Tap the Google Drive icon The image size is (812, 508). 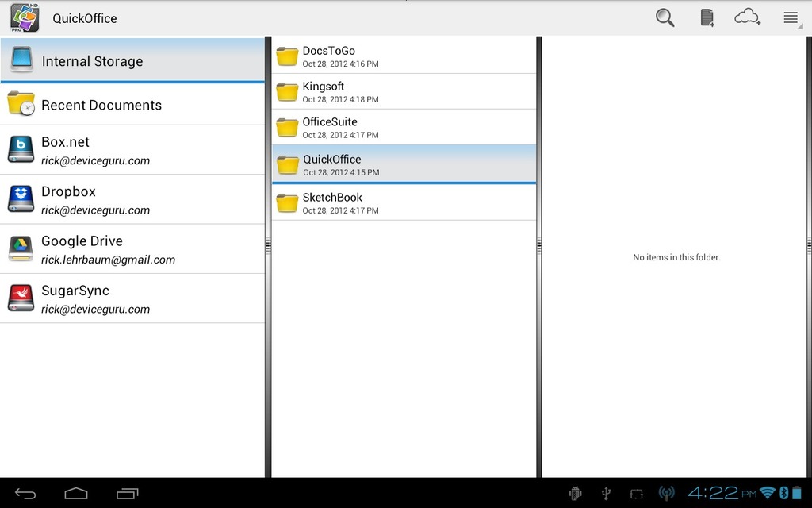point(21,248)
